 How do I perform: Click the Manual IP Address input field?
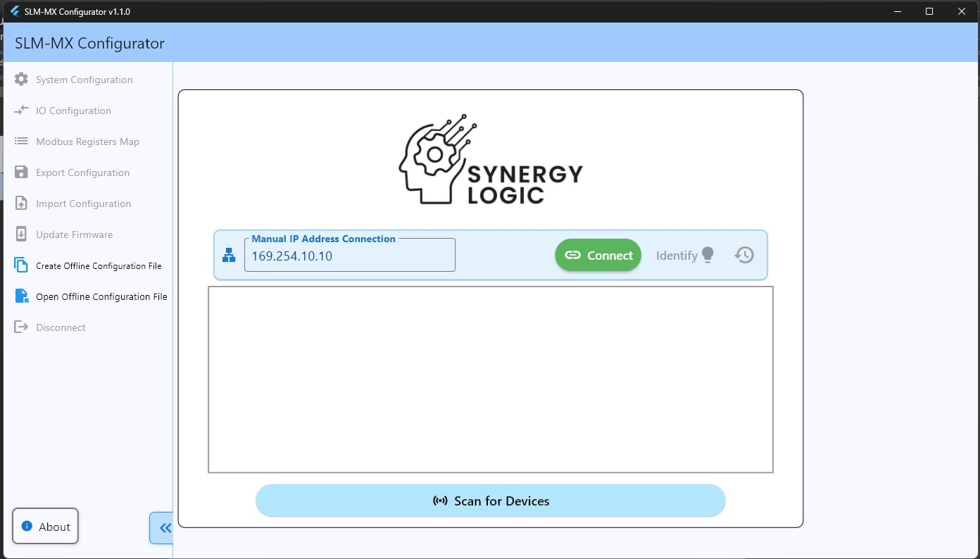coord(350,255)
